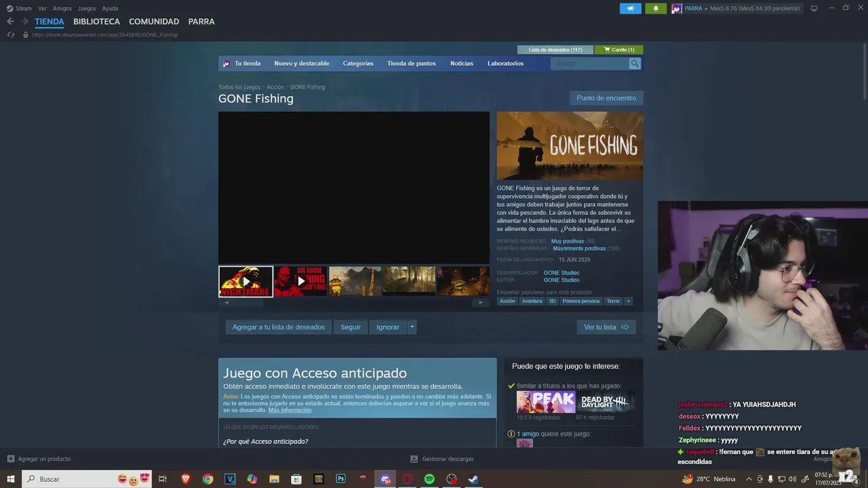Go back with the left arrow
Screen dimensions: 868x488
click(10, 22)
